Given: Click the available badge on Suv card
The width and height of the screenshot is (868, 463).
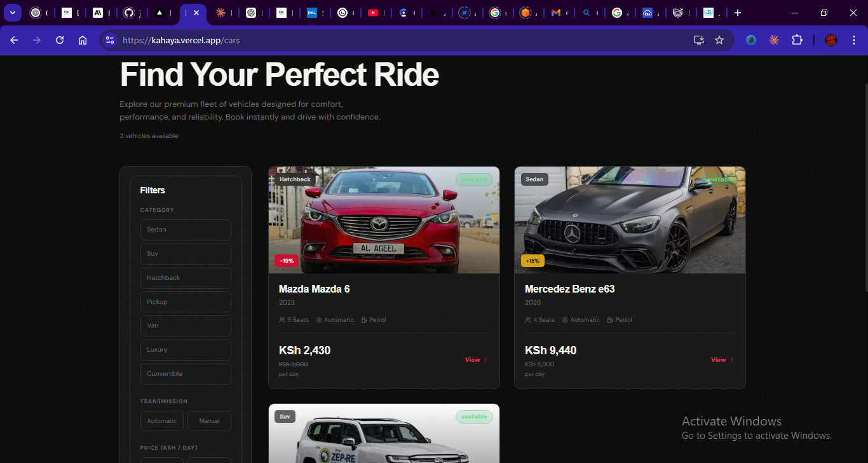Looking at the screenshot, I should pos(474,417).
